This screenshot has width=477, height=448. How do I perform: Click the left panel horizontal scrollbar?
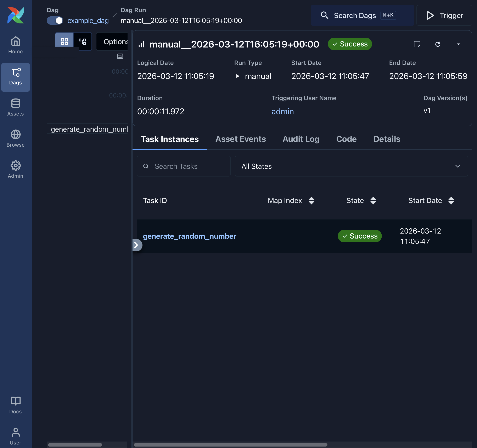click(x=75, y=445)
